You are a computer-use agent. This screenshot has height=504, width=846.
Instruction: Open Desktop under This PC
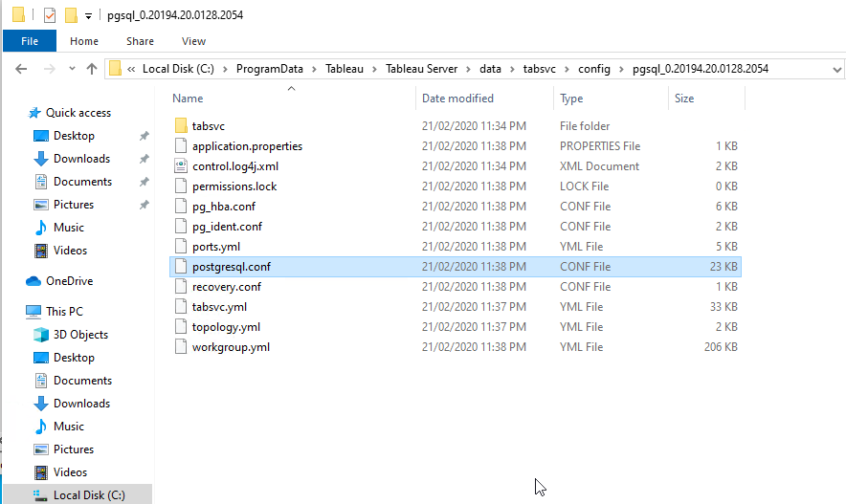[74, 358]
